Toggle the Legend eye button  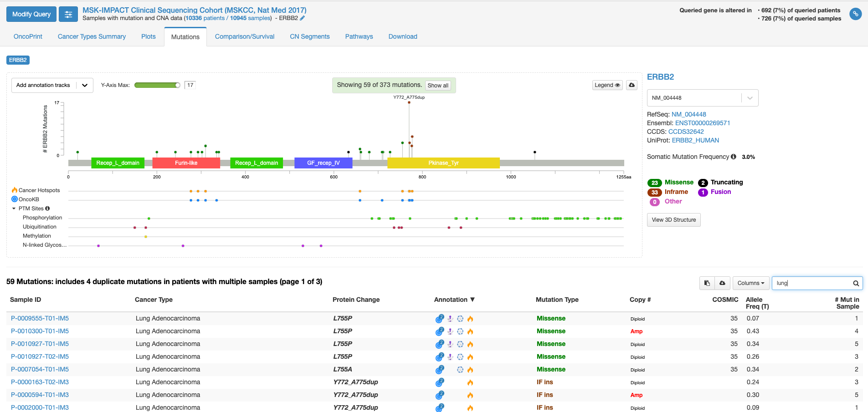[x=607, y=85]
